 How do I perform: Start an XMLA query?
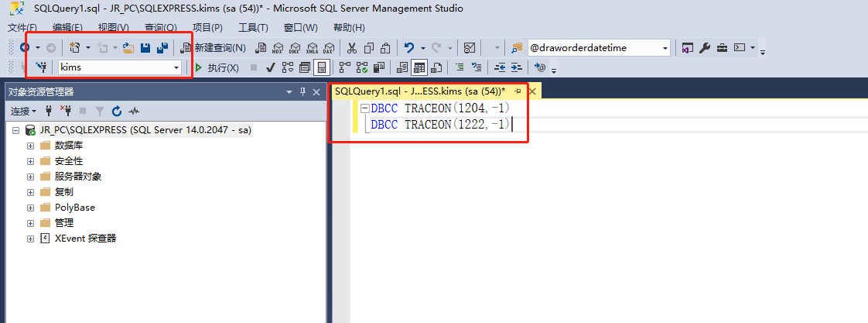[313, 48]
